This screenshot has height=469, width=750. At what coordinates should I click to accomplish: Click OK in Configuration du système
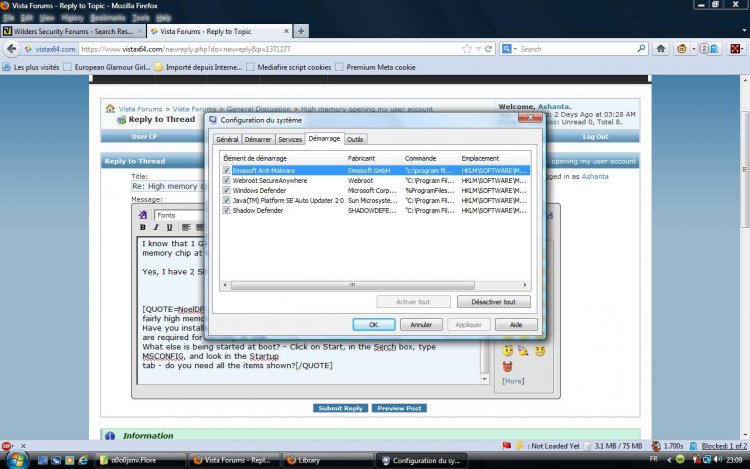tap(374, 325)
